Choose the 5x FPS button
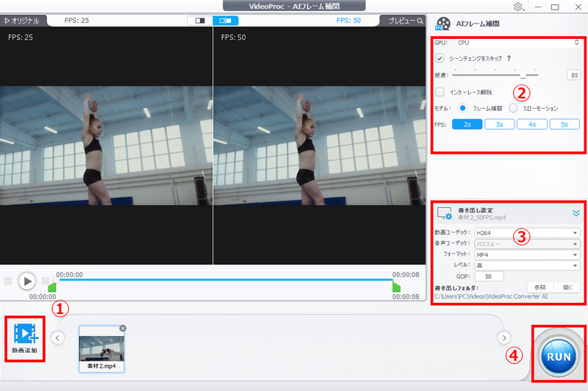The width and height of the screenshot is (588, 391). pyautogui.click(x=564, y=124)
